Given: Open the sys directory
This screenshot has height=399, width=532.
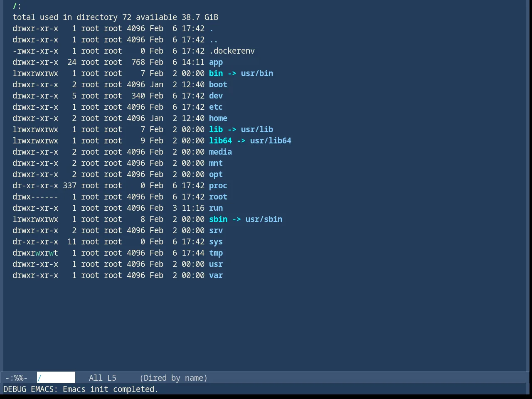Looking at the screenshot, I should pos(216,241).
